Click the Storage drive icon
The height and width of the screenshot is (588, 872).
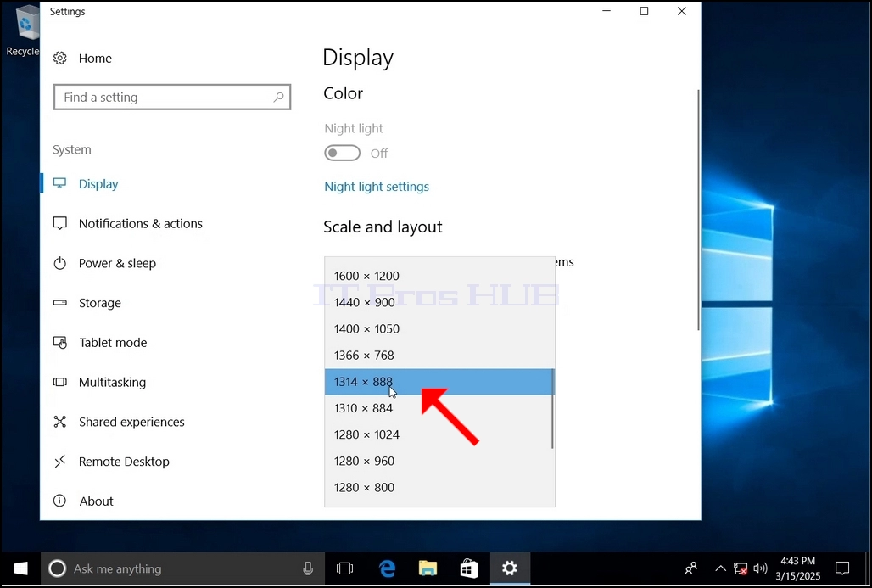[59, 303]
